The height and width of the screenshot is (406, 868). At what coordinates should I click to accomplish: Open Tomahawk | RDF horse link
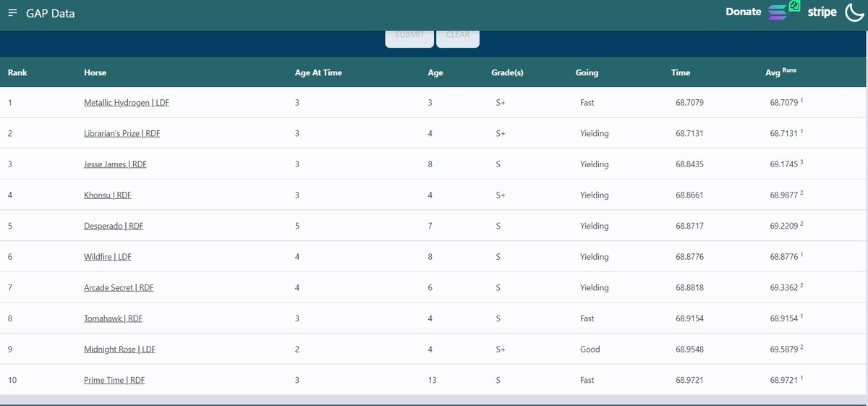pos(113,318)
